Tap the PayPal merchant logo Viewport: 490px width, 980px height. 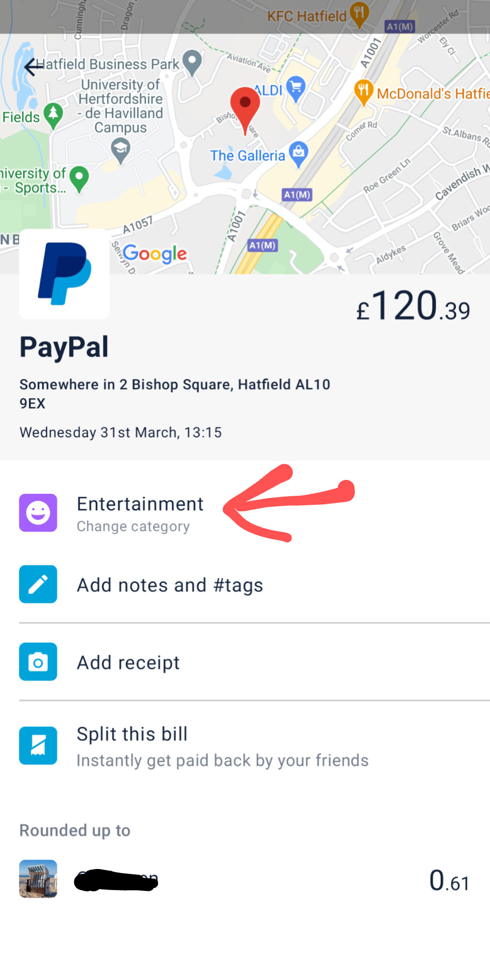click(x=64, y=274)
